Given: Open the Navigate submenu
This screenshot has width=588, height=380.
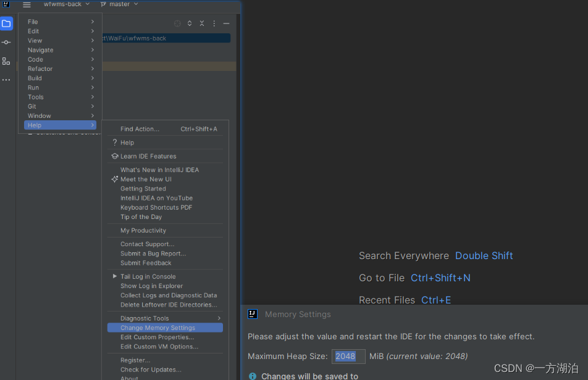Looking at the screenshot, I should point(61,50).
